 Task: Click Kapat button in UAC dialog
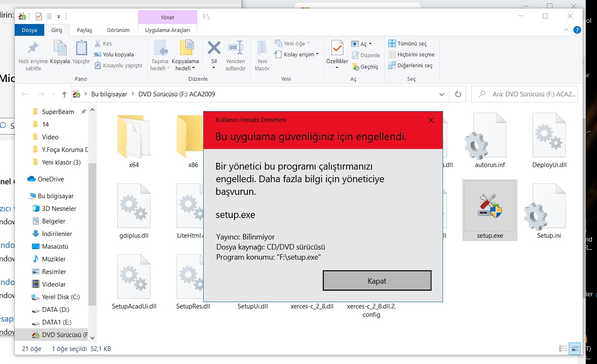tap(377, 281)
